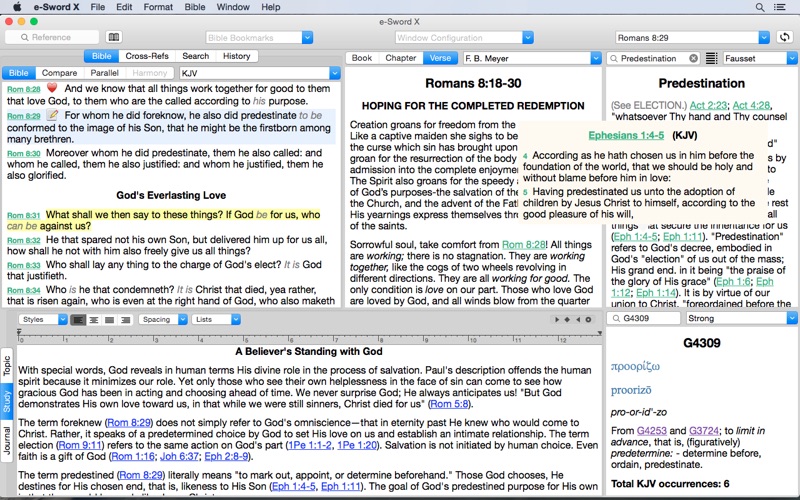Open the Fausset dictionary dropdown

coord(792,58)
